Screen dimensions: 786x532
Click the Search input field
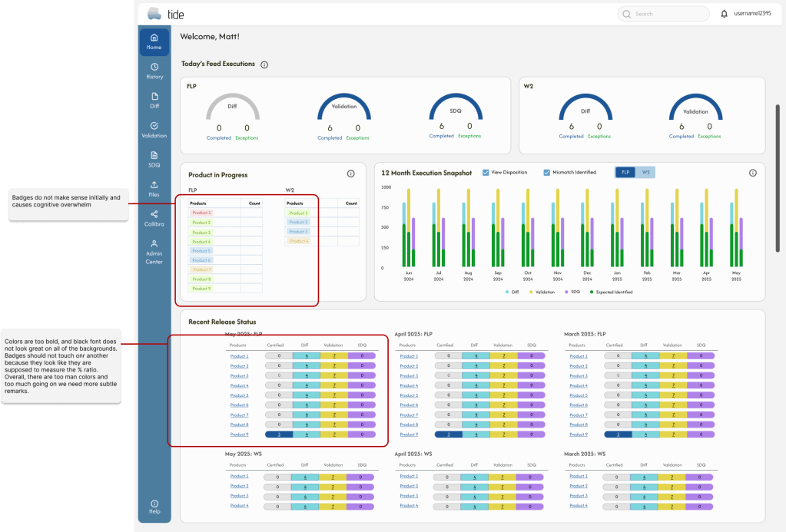[661, 14]
